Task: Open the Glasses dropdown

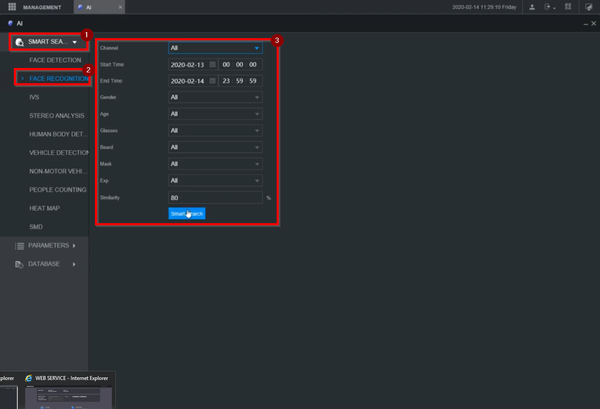Action: coord(215,130)
